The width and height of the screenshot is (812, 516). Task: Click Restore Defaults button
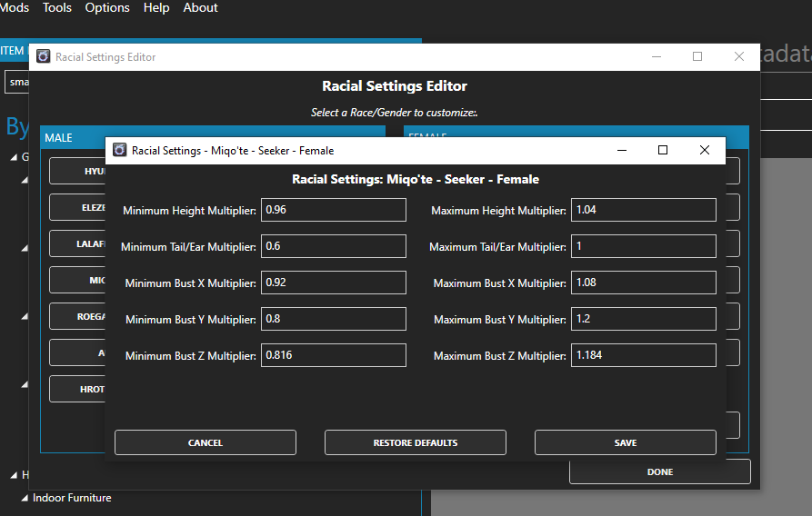416,442
